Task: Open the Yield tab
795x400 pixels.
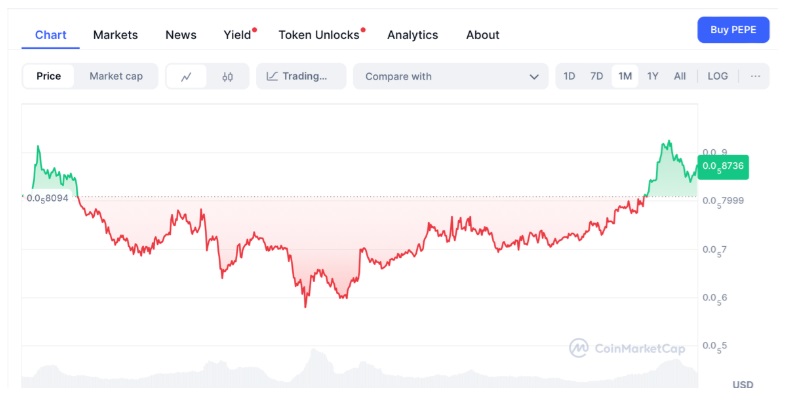Action: tap(237, 34)
